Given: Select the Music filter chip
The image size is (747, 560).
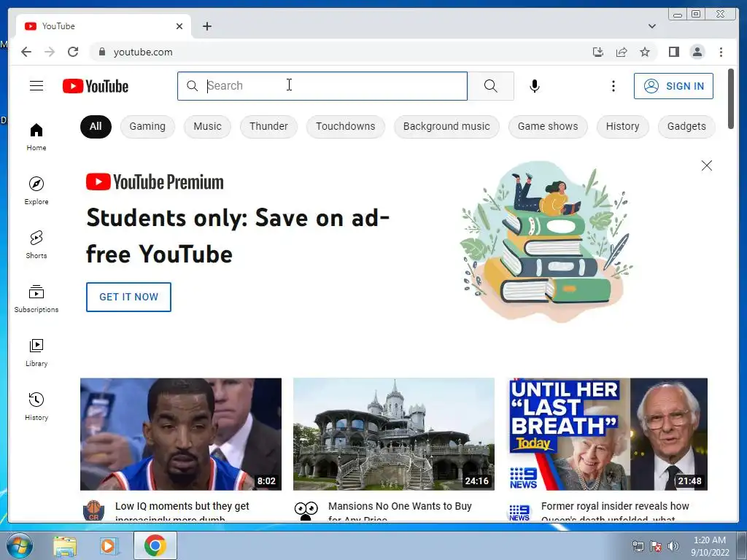Looking at the screenshot, I should [x=207, y=126].
